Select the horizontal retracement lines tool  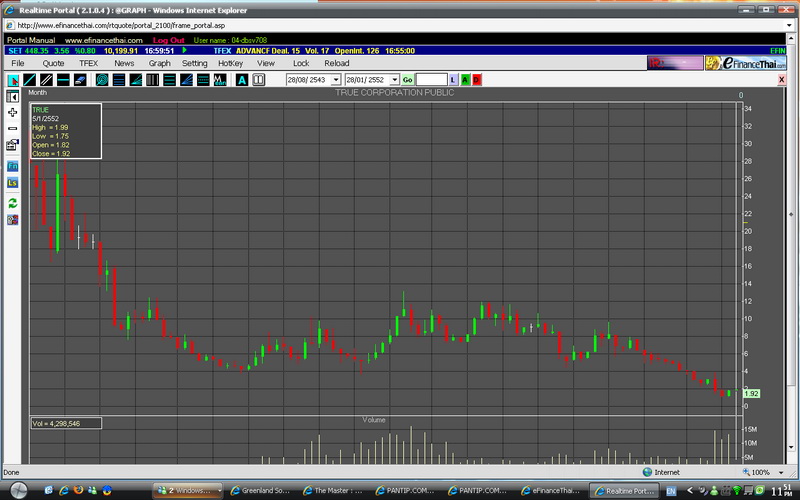[119, 80]
